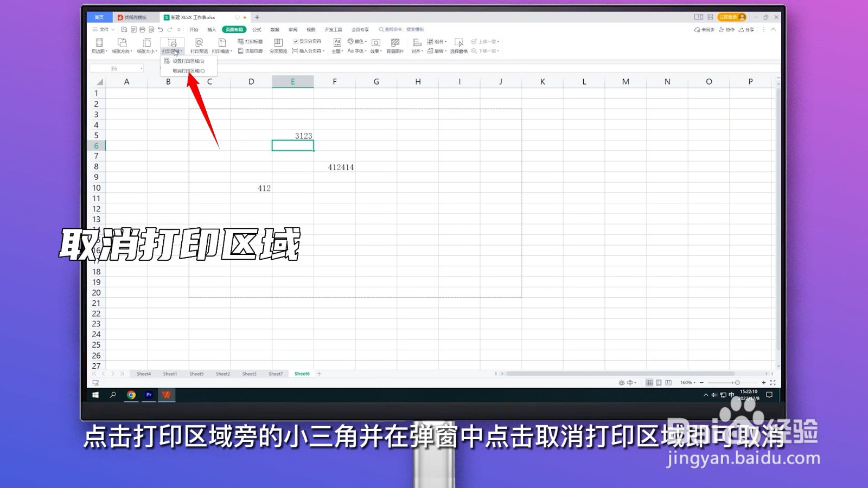The width and height of the screenshot is (868, 488).
Task: Open the Sheet4 worksheet tab
Action: [144, 374]
